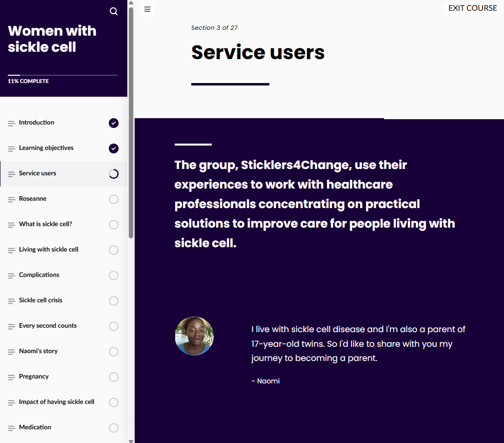This screenshot has height=443, width=504.
Task: Click the 11% complete progress bar
Action: (x=62, y=75)
